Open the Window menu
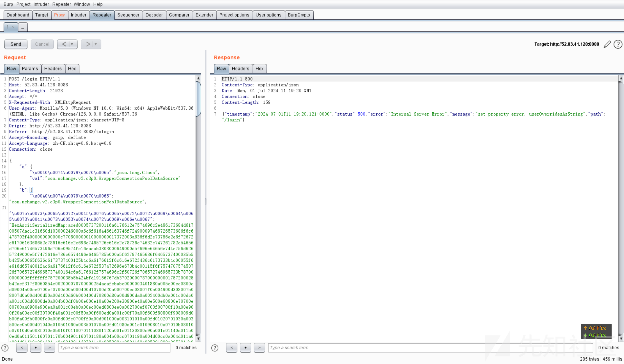624x364 pixels. click(82, 4)
